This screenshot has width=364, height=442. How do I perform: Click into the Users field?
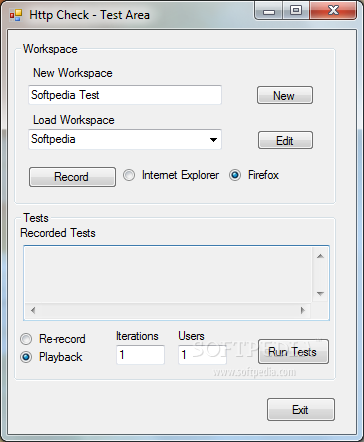202,355
